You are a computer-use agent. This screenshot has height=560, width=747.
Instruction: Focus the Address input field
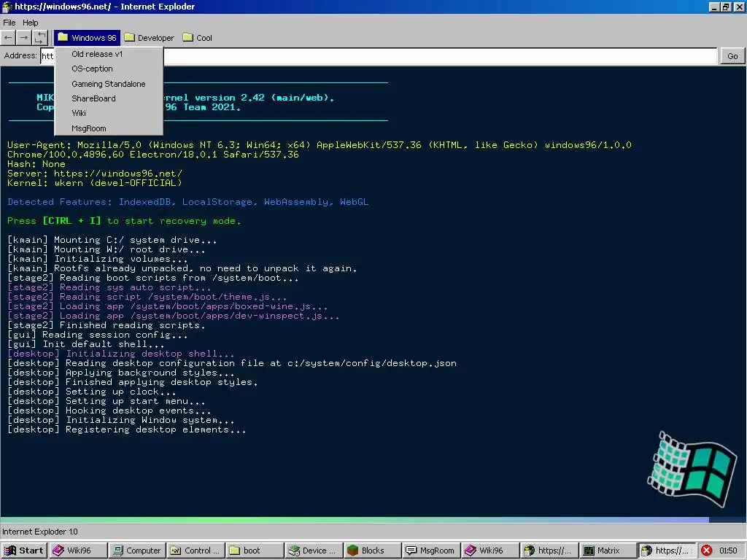click(379, 55)
